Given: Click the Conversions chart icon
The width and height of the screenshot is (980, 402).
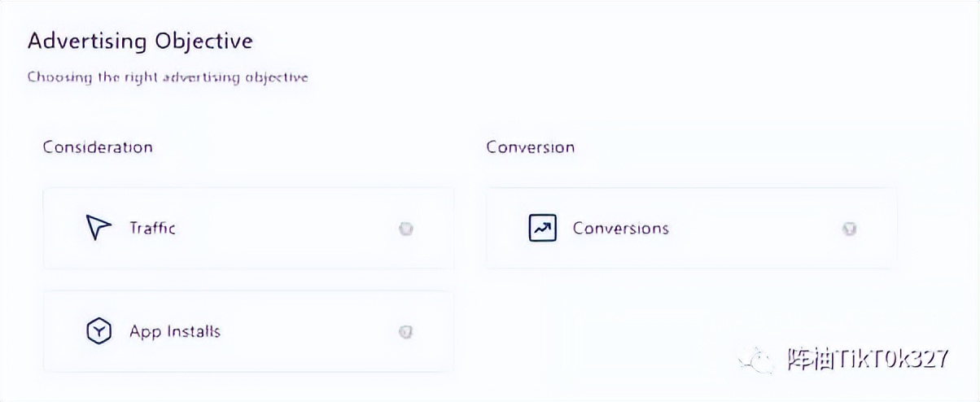Looking at the screenshot, I should [541, 228].
